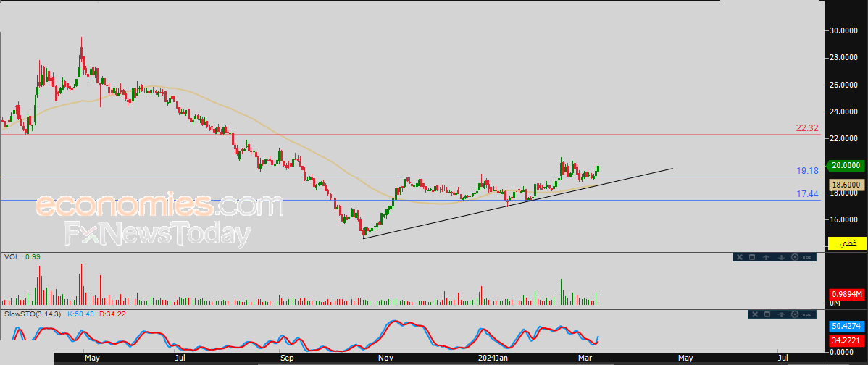The image size is (868, 365).
Task: Click the Mar label on time axis
Action: click(584, 358)
